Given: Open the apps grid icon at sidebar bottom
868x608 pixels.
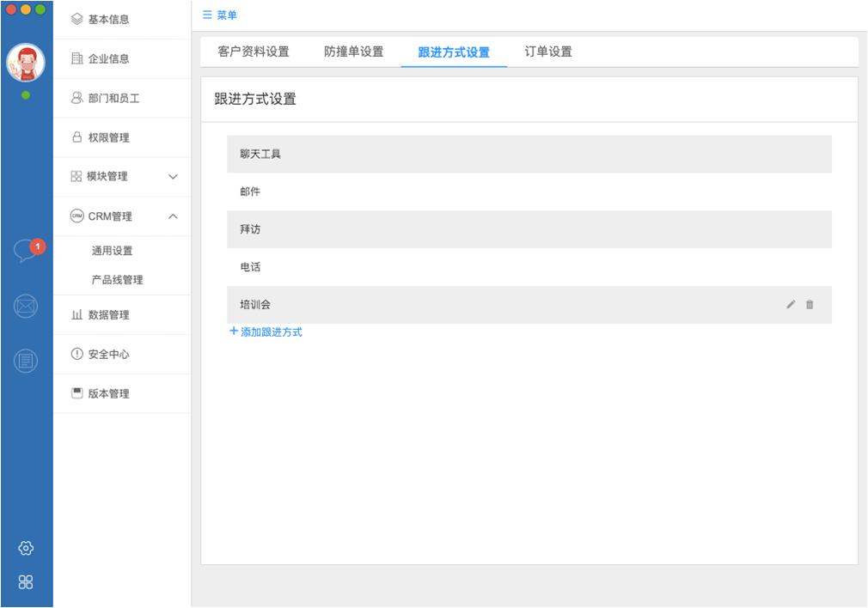Looking at the screenshot, I should pos(26,582).
